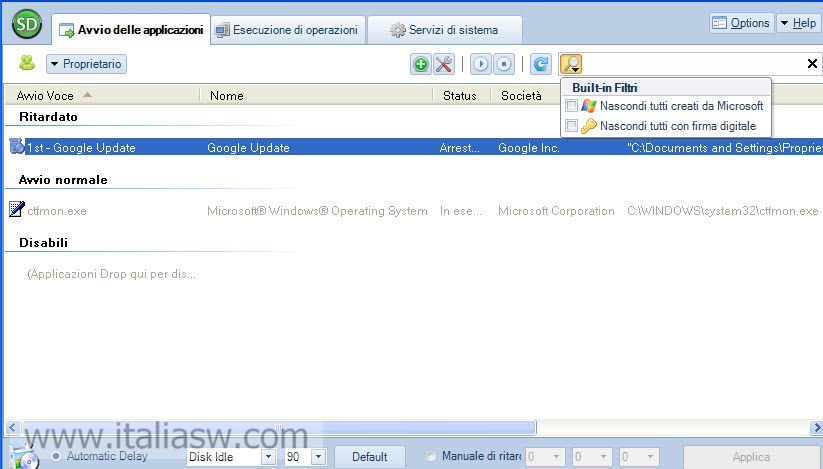Screen dimensions: 823x469
Task: Open the Proprietario dropdown
Action: [x=87, y=64]
